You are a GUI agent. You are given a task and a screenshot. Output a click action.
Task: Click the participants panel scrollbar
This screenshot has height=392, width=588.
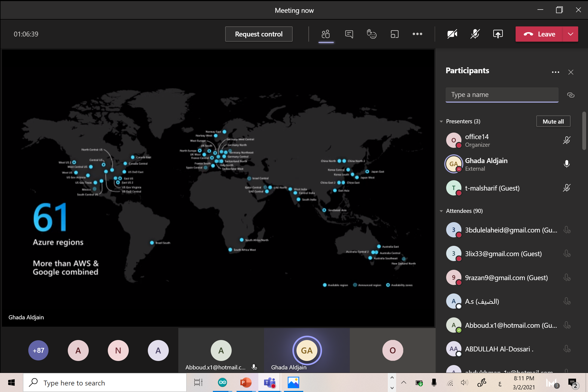point(584,131)
